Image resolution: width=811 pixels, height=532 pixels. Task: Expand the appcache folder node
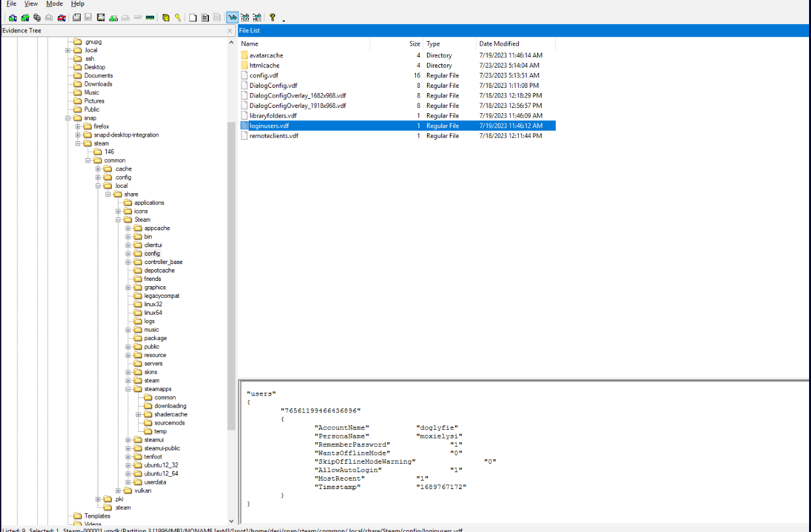click(128, 228)
